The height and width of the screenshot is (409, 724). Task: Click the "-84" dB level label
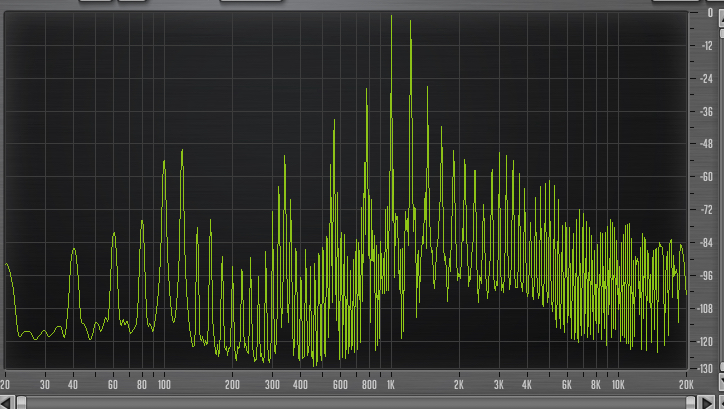click(707, 242)
